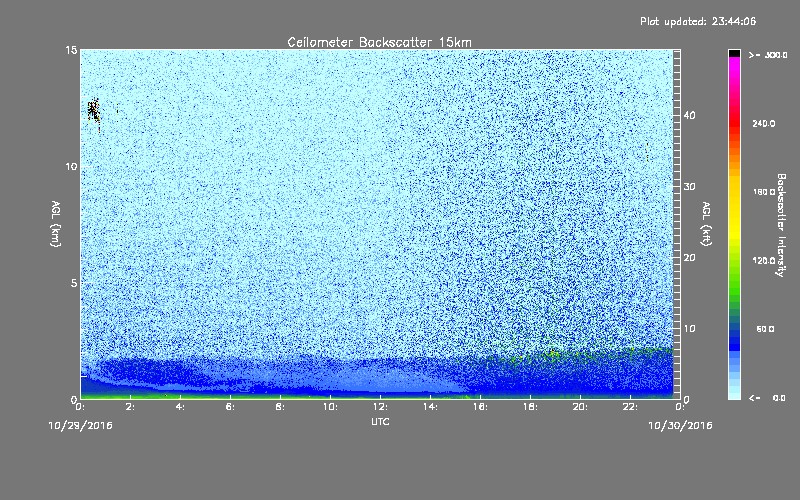Select the 'AGL (kft)' right axis label

[707, 224]
